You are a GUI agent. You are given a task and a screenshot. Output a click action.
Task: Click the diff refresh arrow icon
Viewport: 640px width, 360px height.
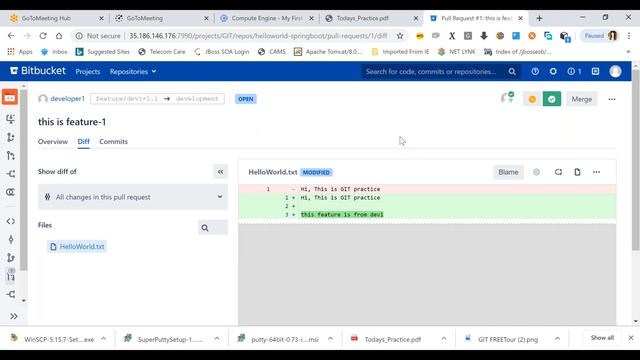558,172
